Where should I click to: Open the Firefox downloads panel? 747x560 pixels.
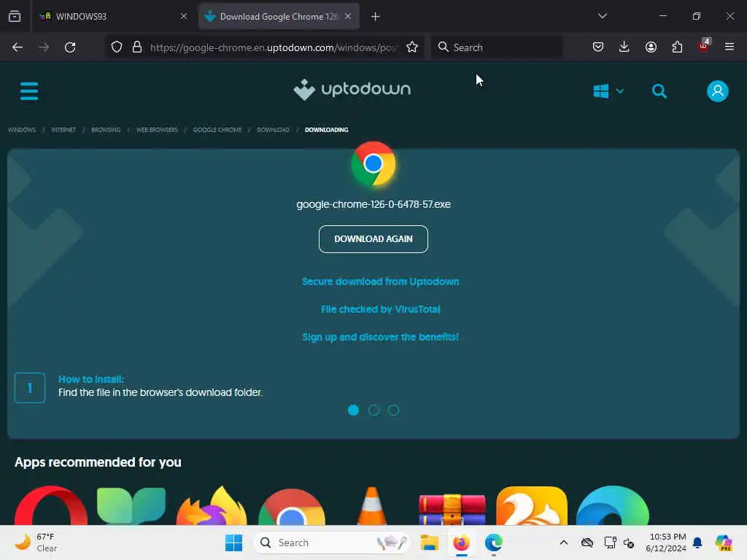click(624, 47)
